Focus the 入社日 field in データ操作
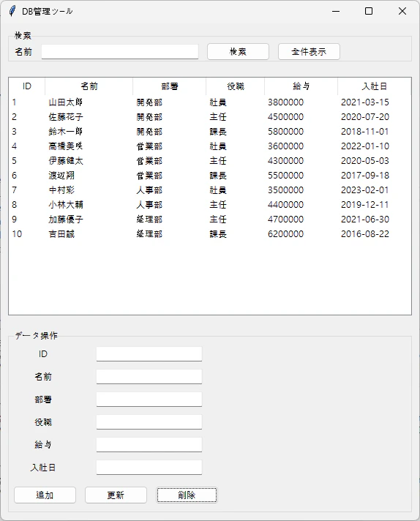The image size is (420, 521). click(149, 468)
